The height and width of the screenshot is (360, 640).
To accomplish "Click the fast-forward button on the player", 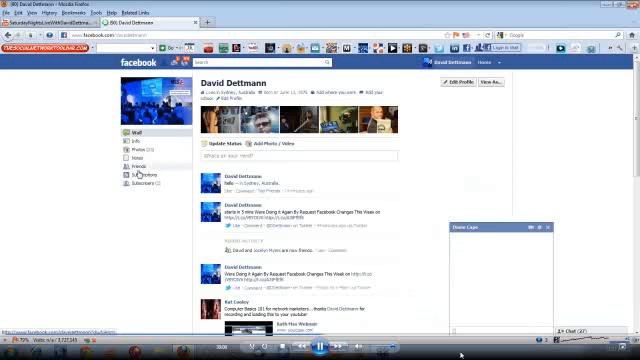I will 338,346.
